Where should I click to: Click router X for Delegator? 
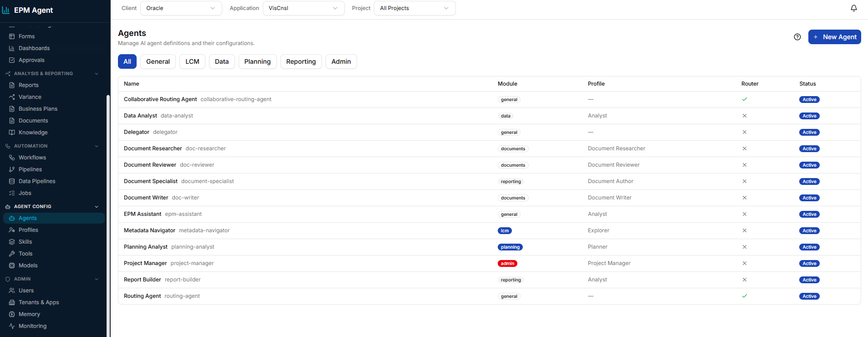pos(745,132)
